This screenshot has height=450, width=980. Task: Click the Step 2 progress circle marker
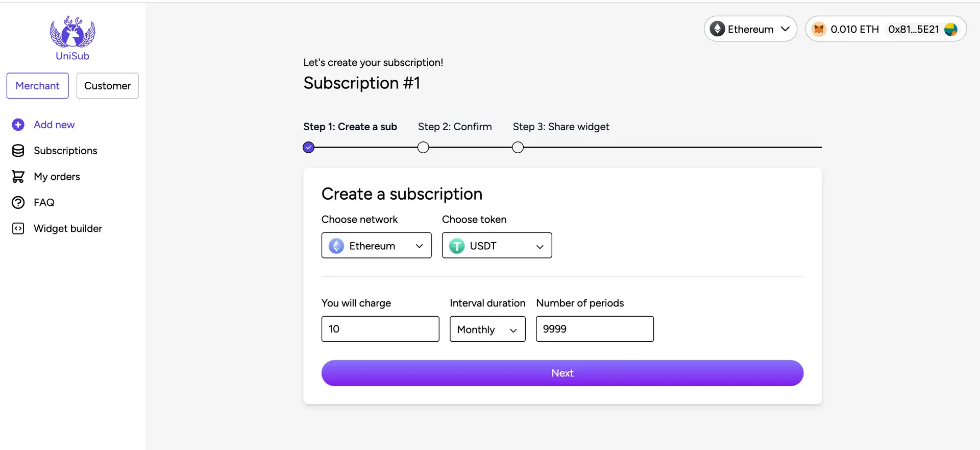pyautogui.click(x=423, y=148)
